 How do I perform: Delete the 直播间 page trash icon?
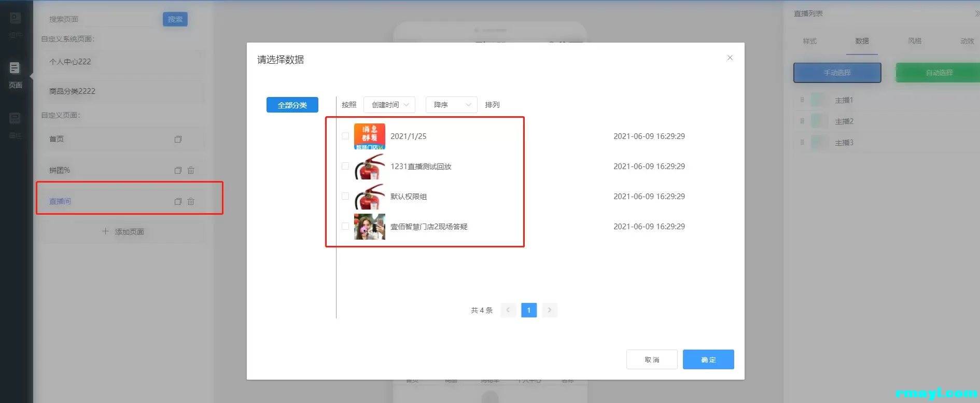point(191,201)
